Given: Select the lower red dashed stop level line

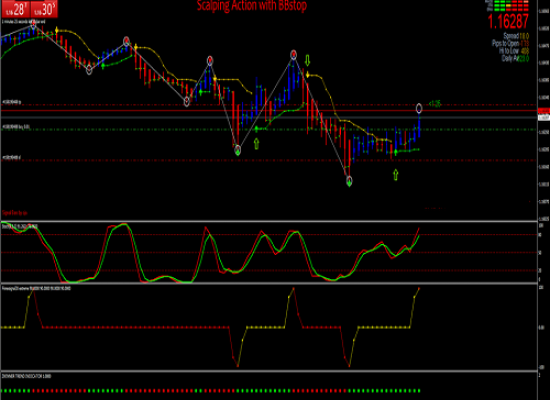Looking at the screenshot, I should pyautogui.click(x=269, y=160).
